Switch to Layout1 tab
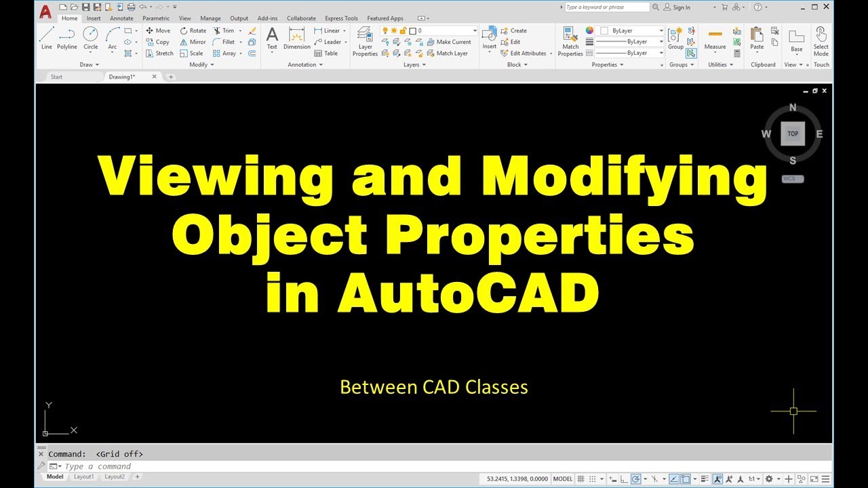Screen dimensions: 868x488 [x=84, y=476]
